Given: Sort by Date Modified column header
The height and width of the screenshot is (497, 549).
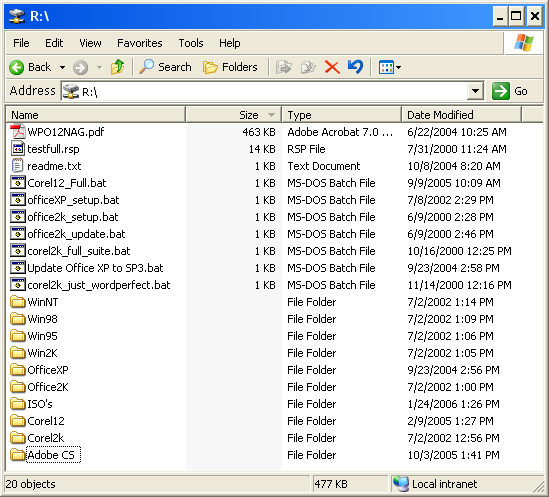Looking at the screenshot, I should pyautogui.click(x=461, y=115).
